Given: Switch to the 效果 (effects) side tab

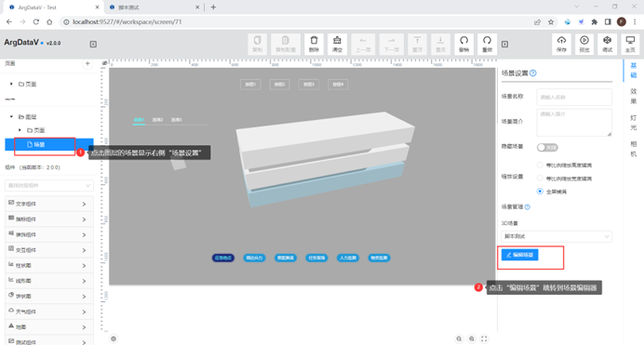Looking at the screenshot, I should click(634, 96).
